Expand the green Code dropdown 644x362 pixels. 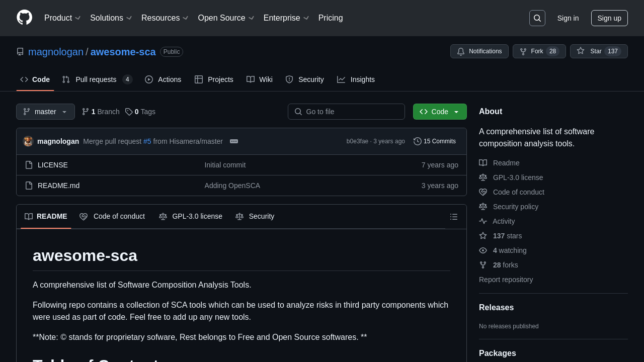pyautogui.click(x=440, y=112)
